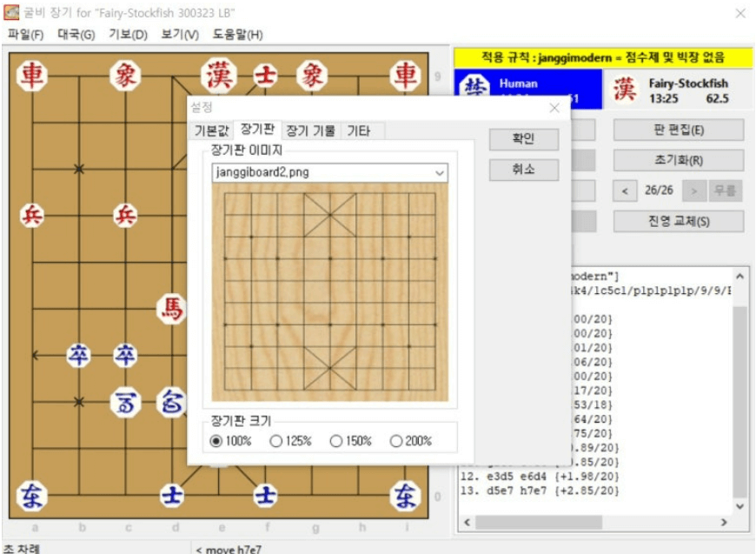Open the janggiboard2.png board image dropdown
The height and width of the screenshot is (554, 756).
[330, 172]
